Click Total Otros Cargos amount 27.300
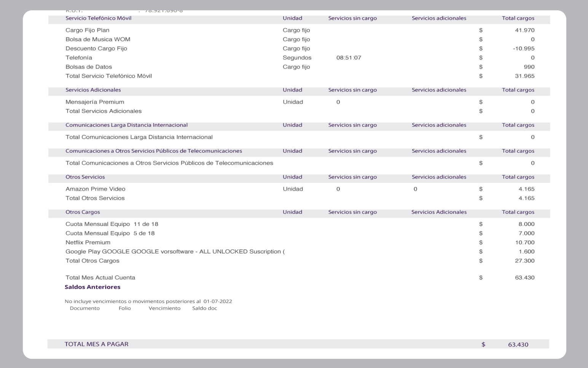This screenshot has width=588, height=368. click(x=524, y=261)
